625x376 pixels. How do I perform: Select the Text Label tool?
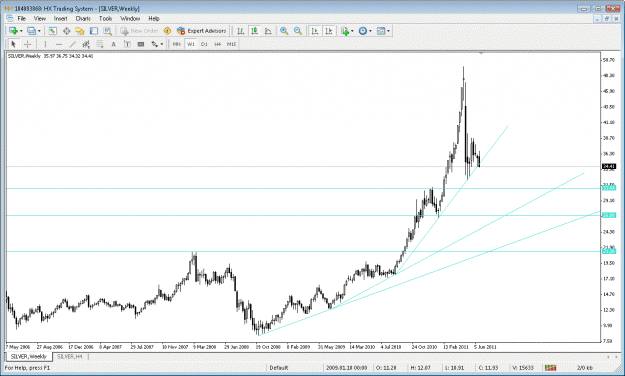pos(127,44)
